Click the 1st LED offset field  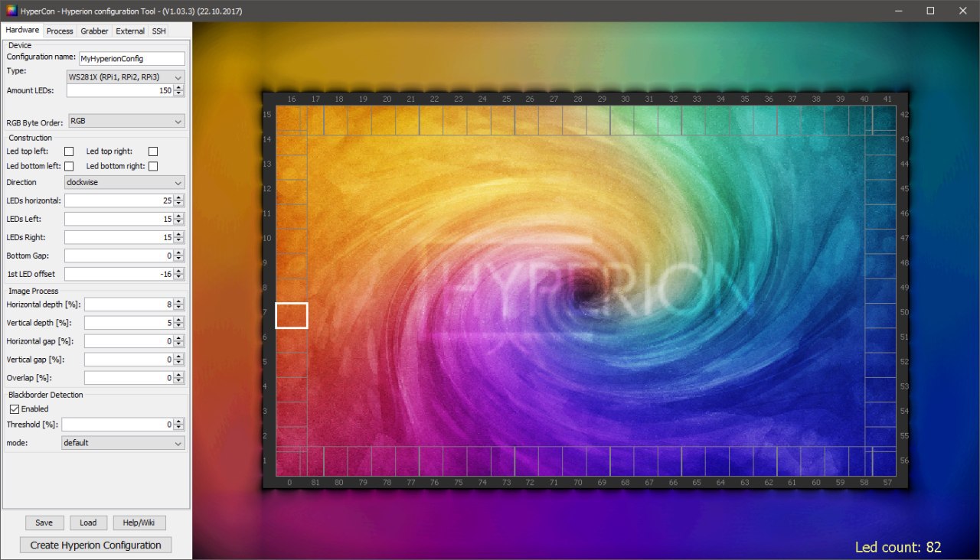[119, 274]
